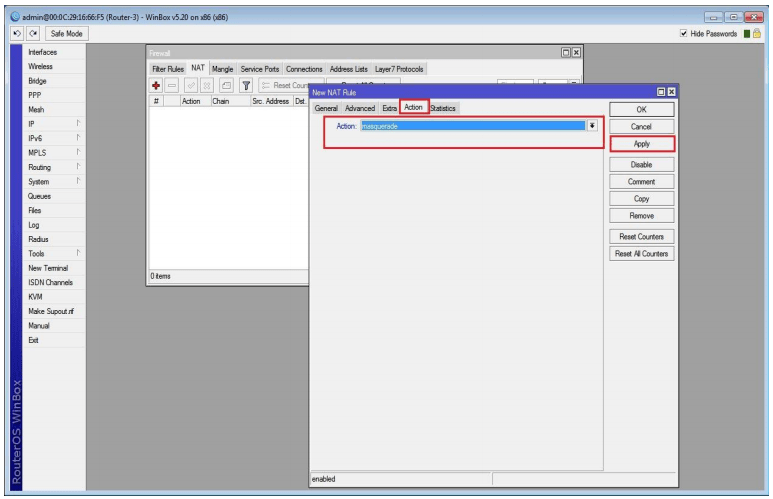The width and height of the screenshot is (773, 499).
Task: Click the Undo arrow icon
Action: coord(10,34)
